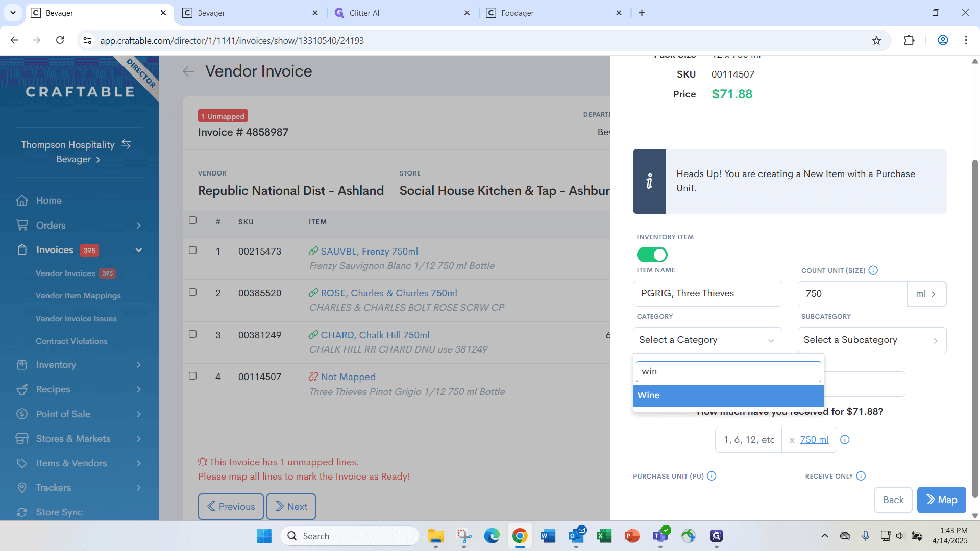Open Microsoft Edge from the taskbar

[492, 536]
